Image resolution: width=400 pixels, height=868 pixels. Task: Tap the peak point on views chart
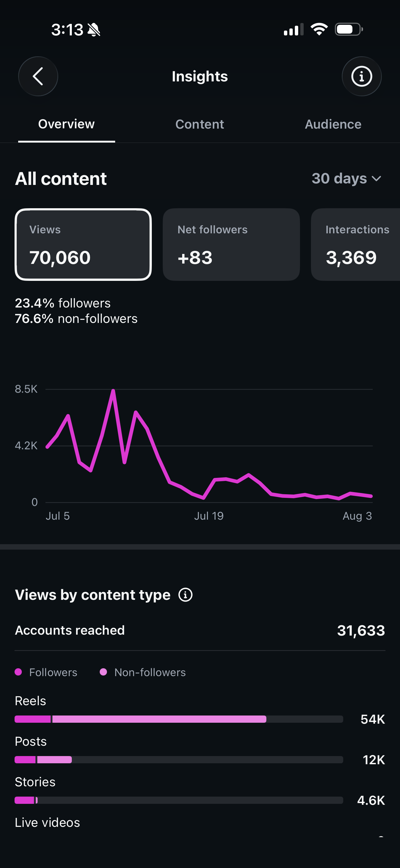point(113,390)
